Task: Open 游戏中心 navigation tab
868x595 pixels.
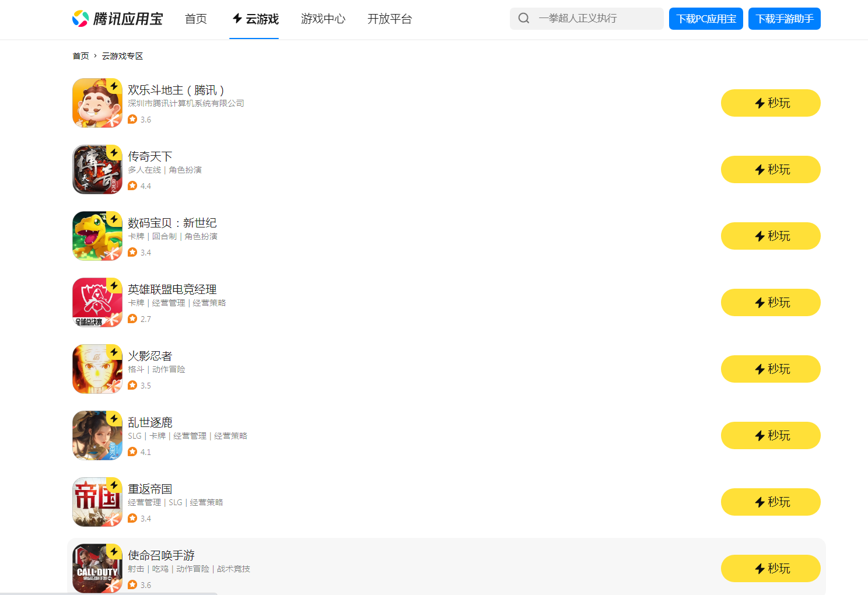Action: pos(323,19)
